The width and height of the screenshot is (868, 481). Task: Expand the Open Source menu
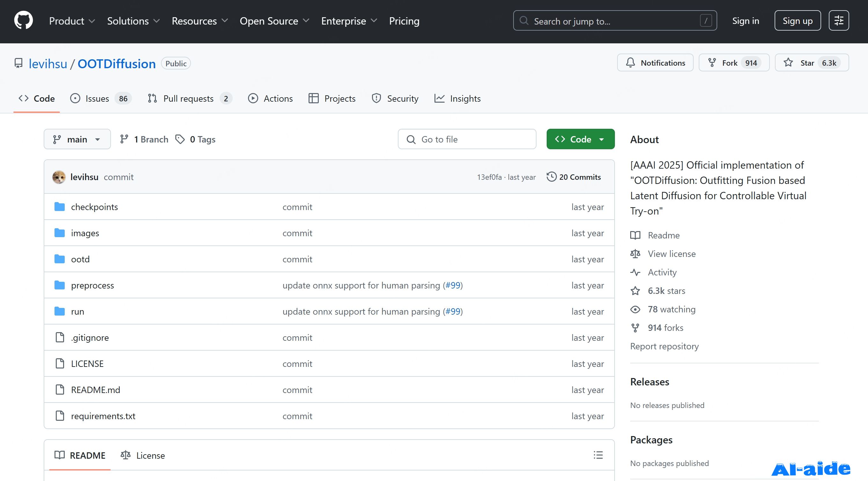coord(275,21)
